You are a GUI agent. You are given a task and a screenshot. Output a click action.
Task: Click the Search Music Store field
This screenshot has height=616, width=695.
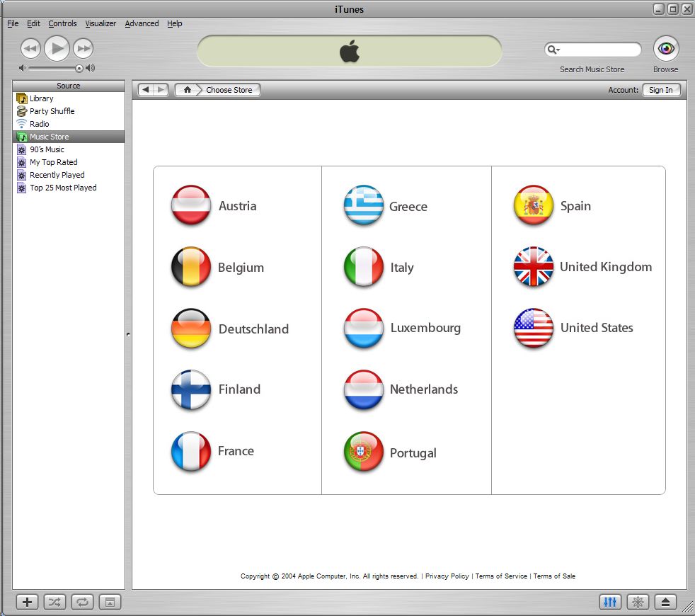[x=593, y=50]
